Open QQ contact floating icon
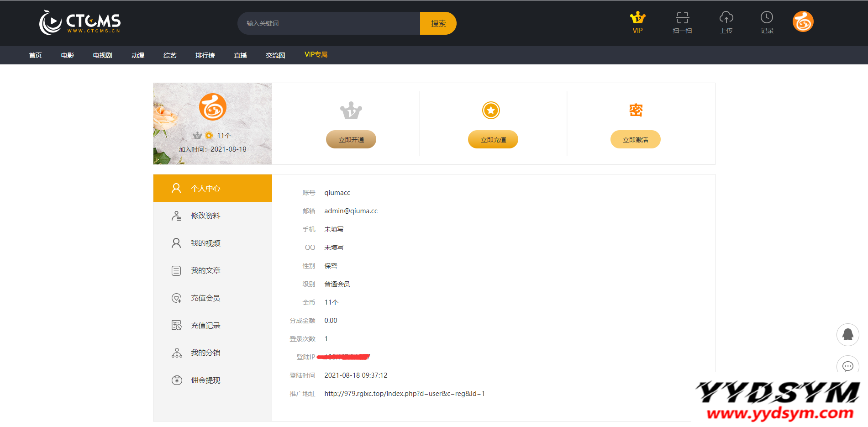The width and height of the screenshot is (868, 427). tap(847, 335)
